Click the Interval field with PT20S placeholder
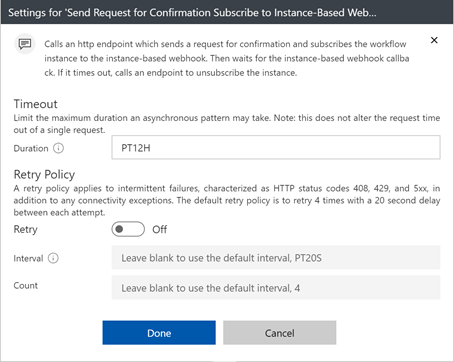 [276, 257]
